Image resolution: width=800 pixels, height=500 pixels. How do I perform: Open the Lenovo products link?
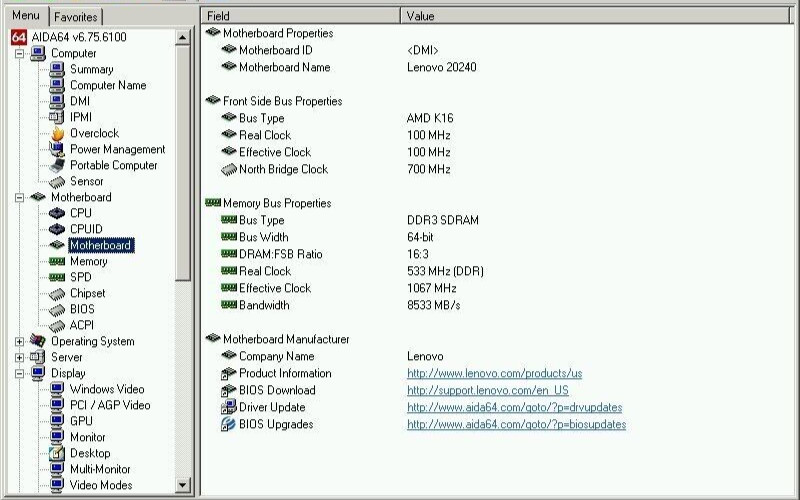(494, 373)
